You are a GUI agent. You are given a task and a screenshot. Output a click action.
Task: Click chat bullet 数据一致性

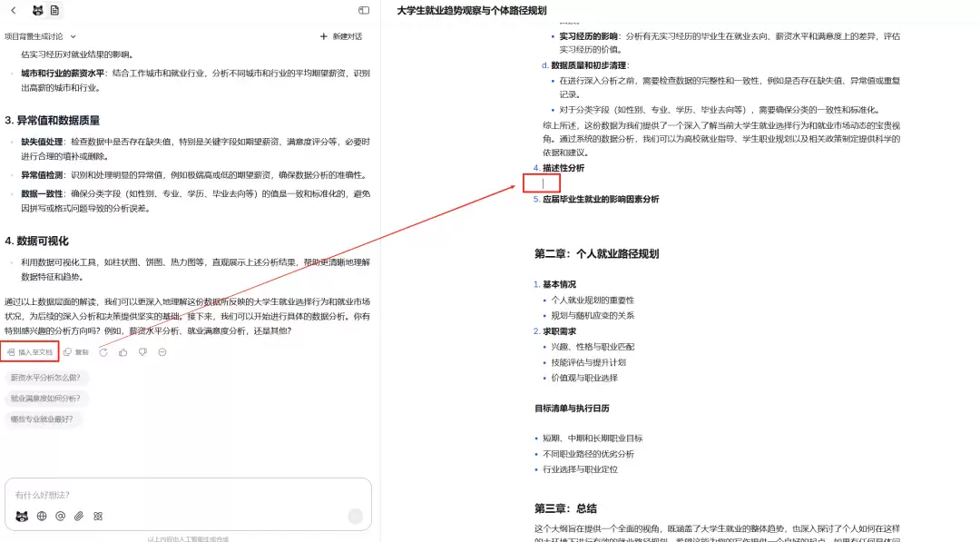[x=42, y=193]
